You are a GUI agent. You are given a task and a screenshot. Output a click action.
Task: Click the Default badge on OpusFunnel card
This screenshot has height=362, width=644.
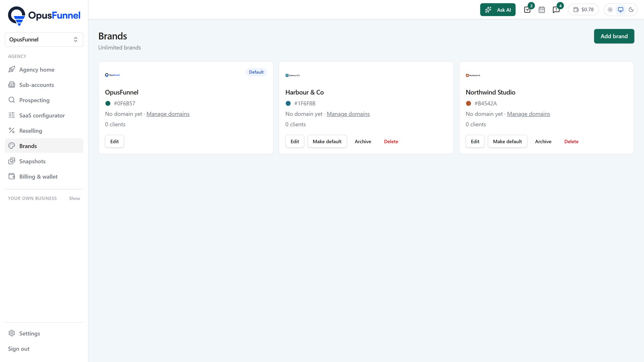point(256,72)
